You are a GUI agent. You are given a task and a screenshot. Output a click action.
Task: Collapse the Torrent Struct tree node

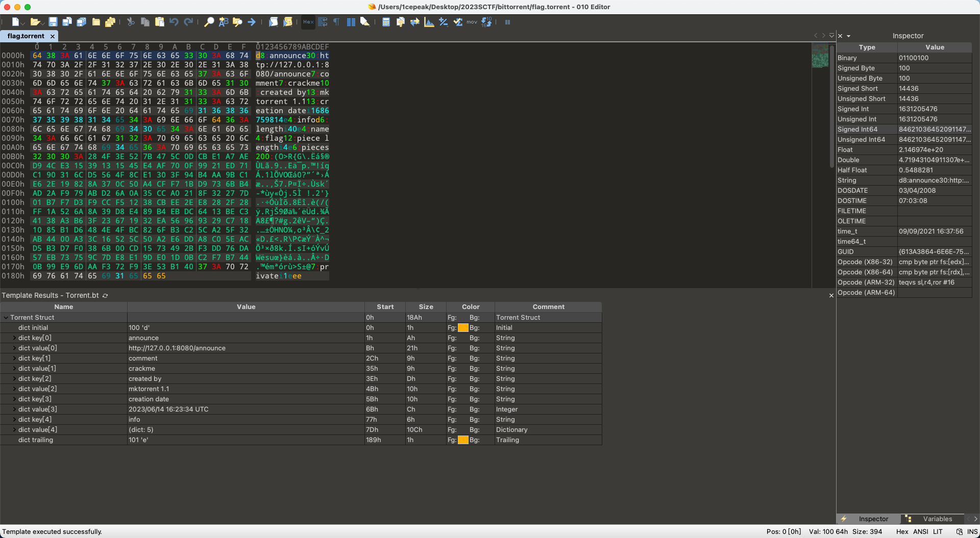6,318
